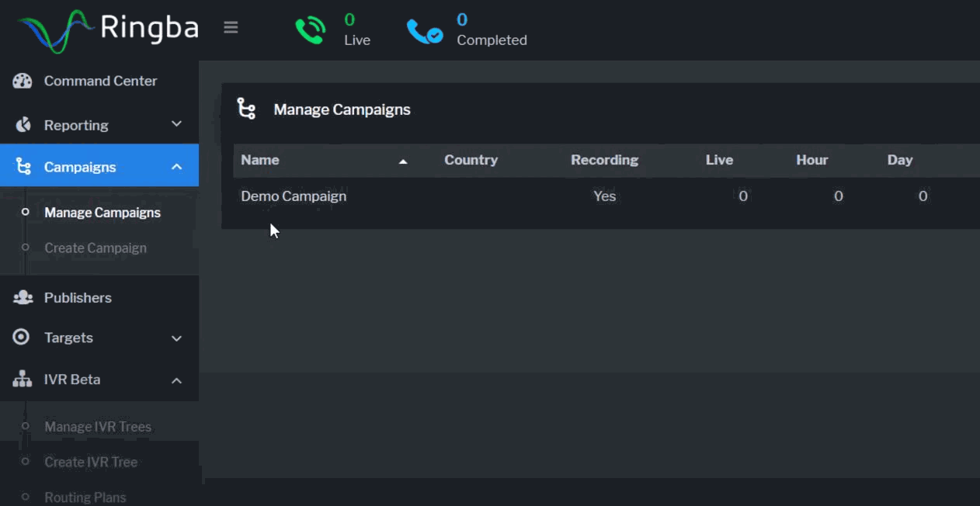The image size is (980, 506).
Task: Select Routing Plans from the sidebar
Action: pos(85,497)
